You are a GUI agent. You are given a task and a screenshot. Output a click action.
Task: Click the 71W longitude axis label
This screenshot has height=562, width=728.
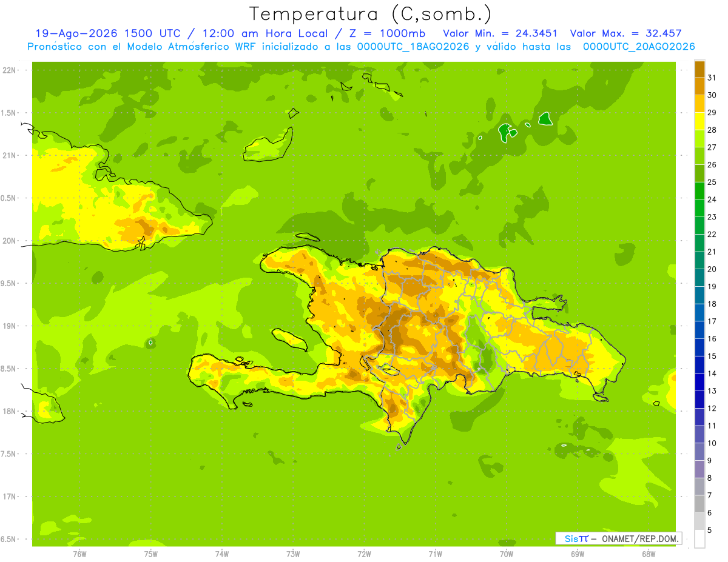click(x=435, y=554)
